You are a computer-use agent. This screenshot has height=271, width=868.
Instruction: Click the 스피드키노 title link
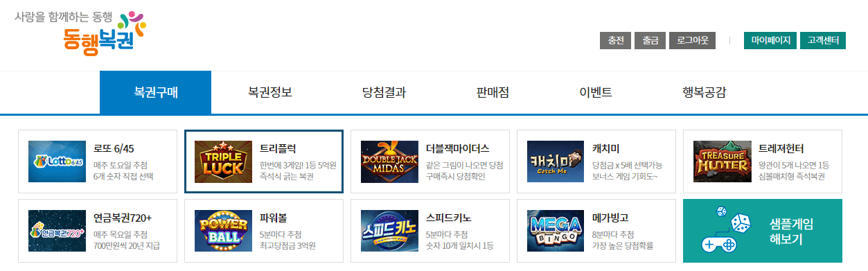[x=448, y=218]
